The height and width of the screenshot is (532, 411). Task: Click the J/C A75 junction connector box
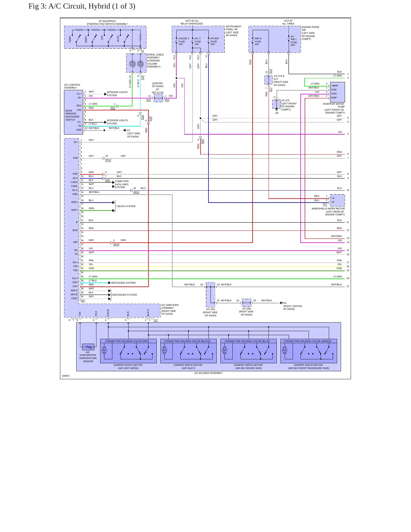277,104
